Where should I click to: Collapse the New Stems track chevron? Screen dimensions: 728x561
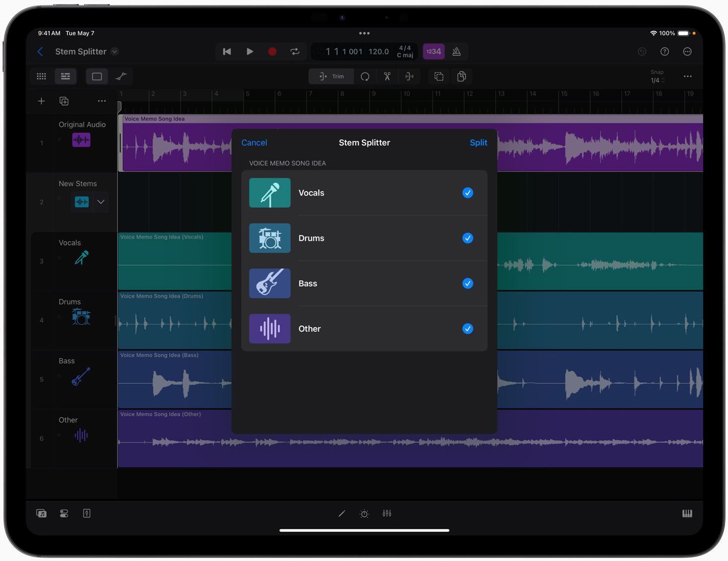tap(101, 202)
